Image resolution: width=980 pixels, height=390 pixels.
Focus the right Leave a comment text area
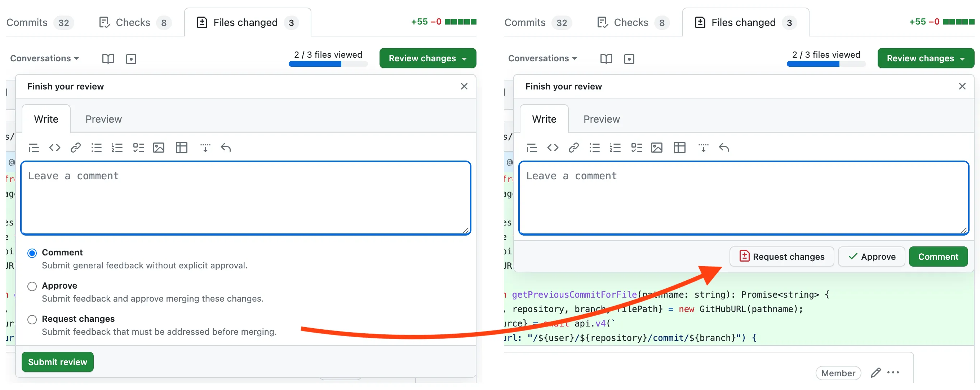[743, 198]
